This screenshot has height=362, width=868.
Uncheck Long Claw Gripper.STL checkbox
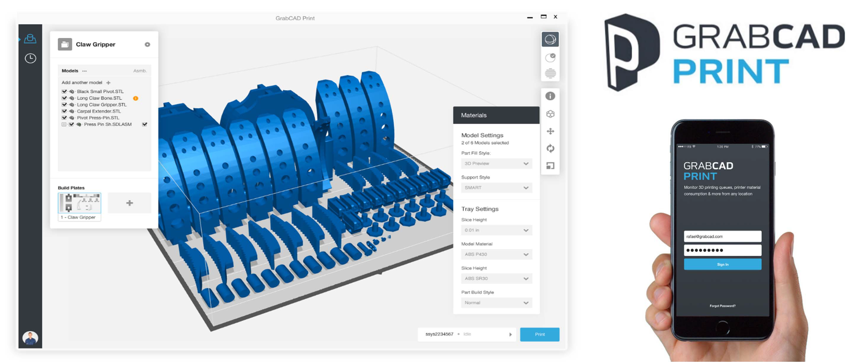point(64,105)
